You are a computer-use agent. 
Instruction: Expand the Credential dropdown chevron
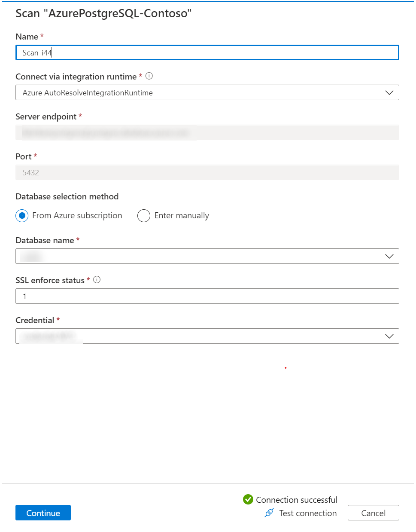pos(389,336)
